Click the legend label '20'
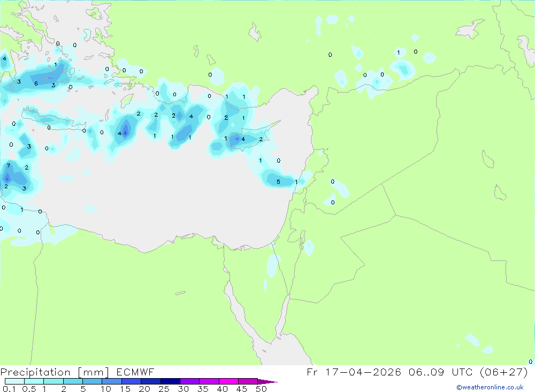The width and height of the screenshot is (535, 392). (144, 389)
